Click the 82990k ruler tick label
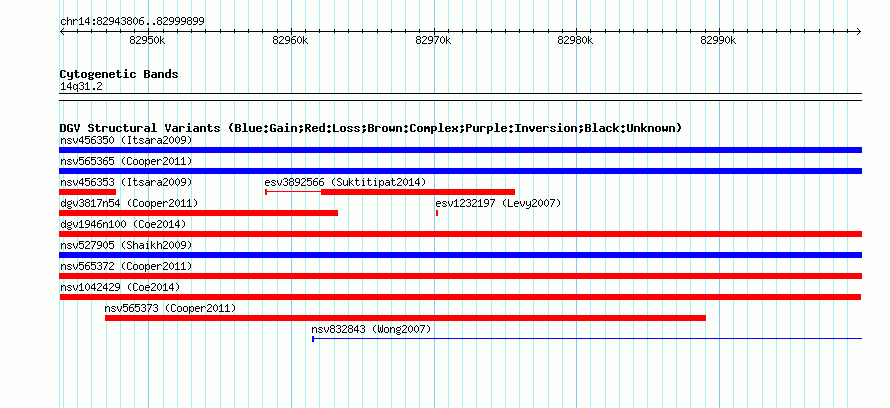This screenshot has width=890, height=408. click(x=718, y=40)
